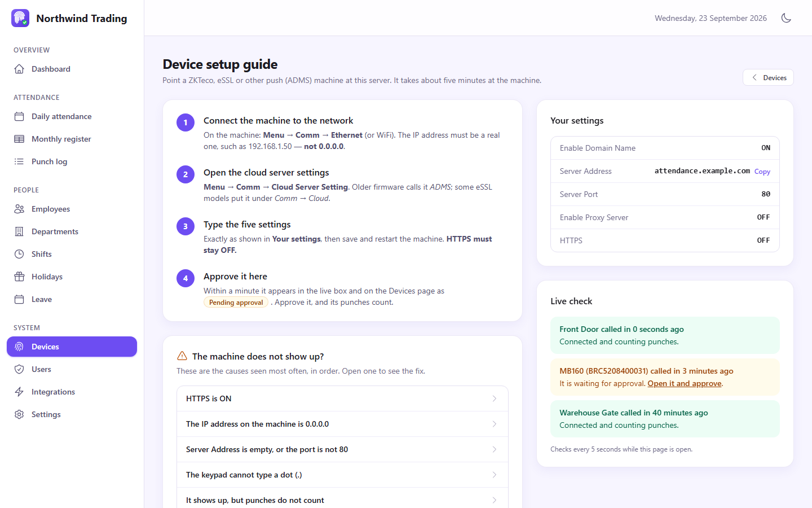Open Employees from the sidebar
This screenshot has width=812, height=508.
point(72,209)
